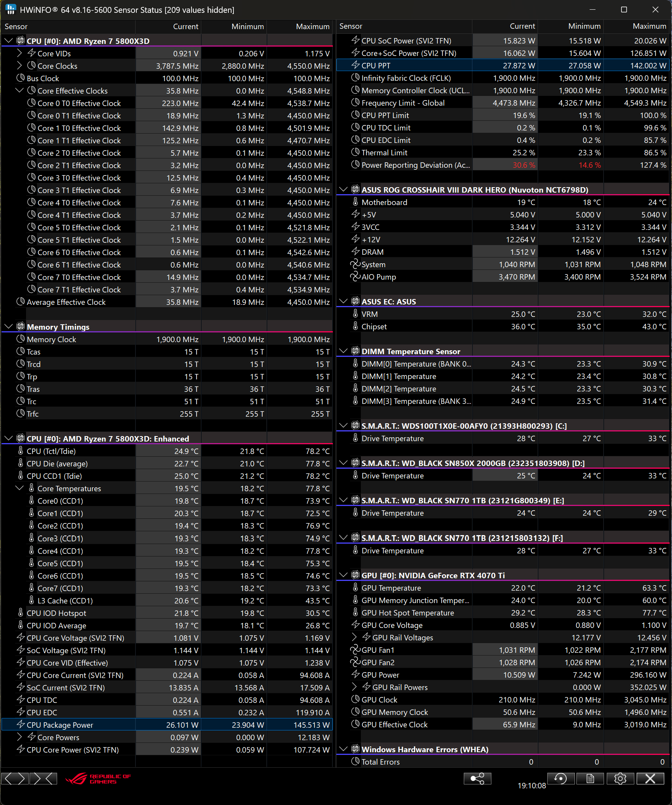Click the left panel Minimum column header
The width and height of the screenshot is (672, 805).
pyautogui.click(x=234, y=26)
